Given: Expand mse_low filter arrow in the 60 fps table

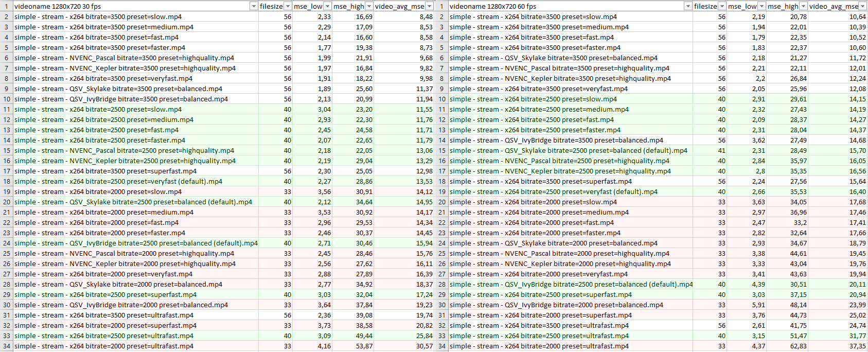Looking at the screenshot, I should click(x=761, y=6).
